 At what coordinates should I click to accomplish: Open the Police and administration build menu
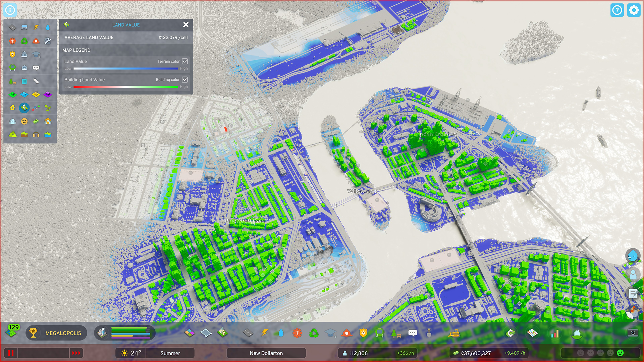click(x=363, y=333)
